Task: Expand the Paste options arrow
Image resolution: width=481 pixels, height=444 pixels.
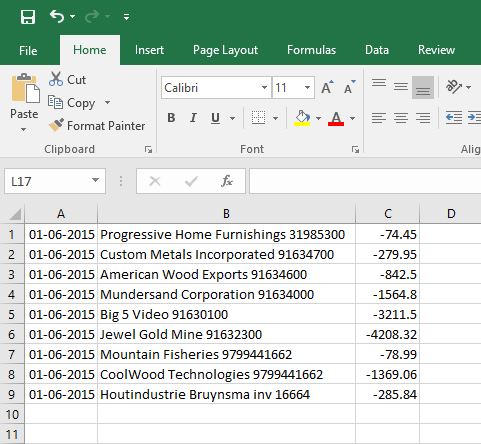Action: 23,129
